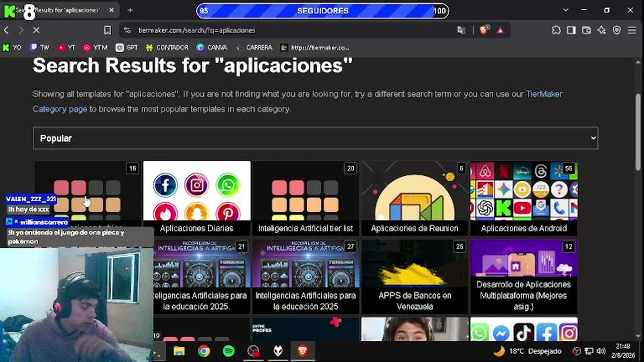Close the 'Search Results for aplicaciones' tab
Image resolution: width=644 pixels, height=362 pixels.
(x=111, y=10)
